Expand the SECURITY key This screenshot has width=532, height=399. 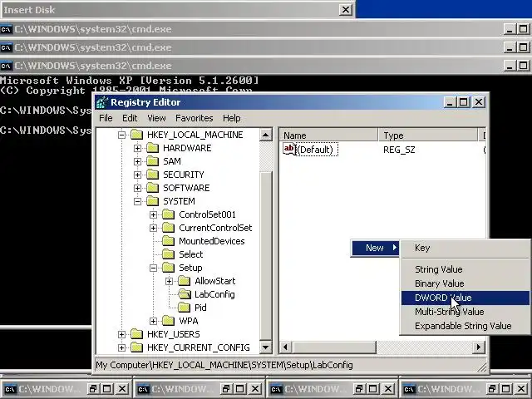pyautogui.click(x=137, y=175)
